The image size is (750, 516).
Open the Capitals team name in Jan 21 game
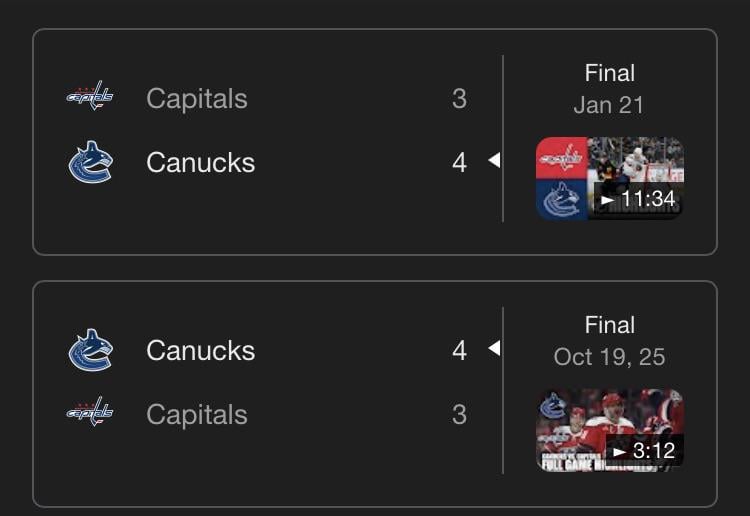(x=197, y=99)
